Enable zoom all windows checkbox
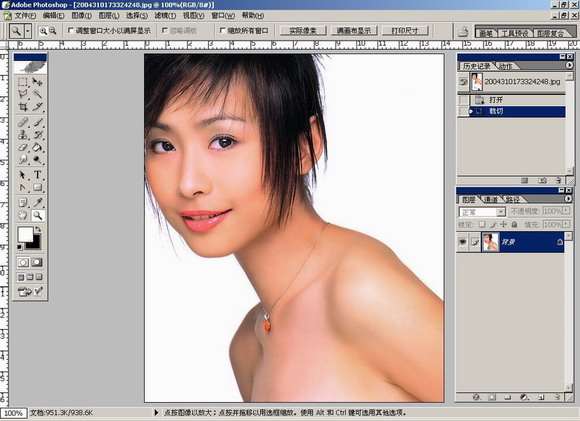Image resolution: width=580 pixels, height=421 pixels. point(222,30)
